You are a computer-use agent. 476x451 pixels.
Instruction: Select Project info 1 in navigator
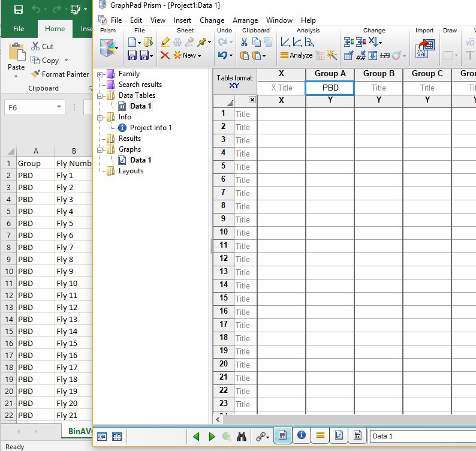(x=151, y=128)
